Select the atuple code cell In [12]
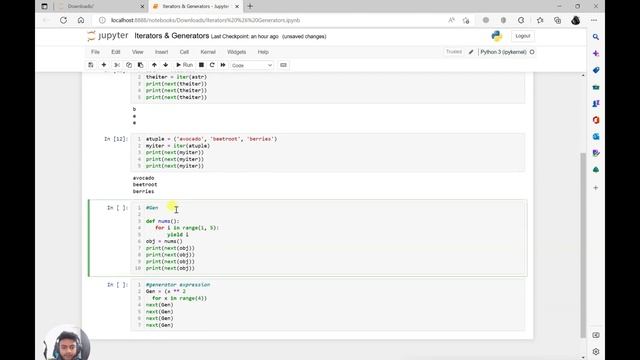Viewport: 640px width, 360px height. [328, 152]
